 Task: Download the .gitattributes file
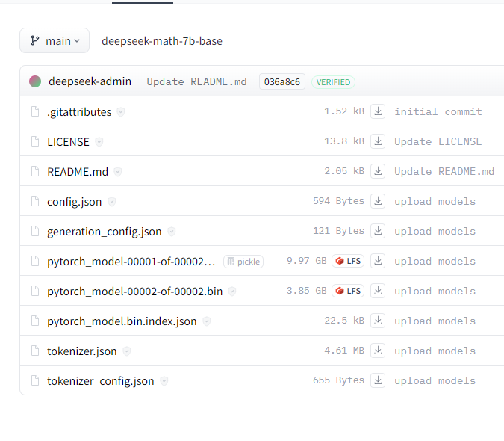click(378, 111)
